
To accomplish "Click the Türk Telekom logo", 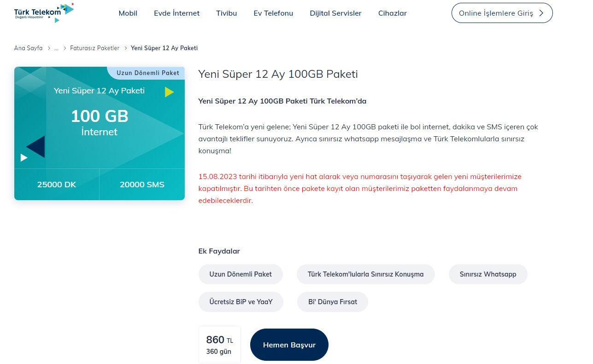I will [x=44, y=13].
